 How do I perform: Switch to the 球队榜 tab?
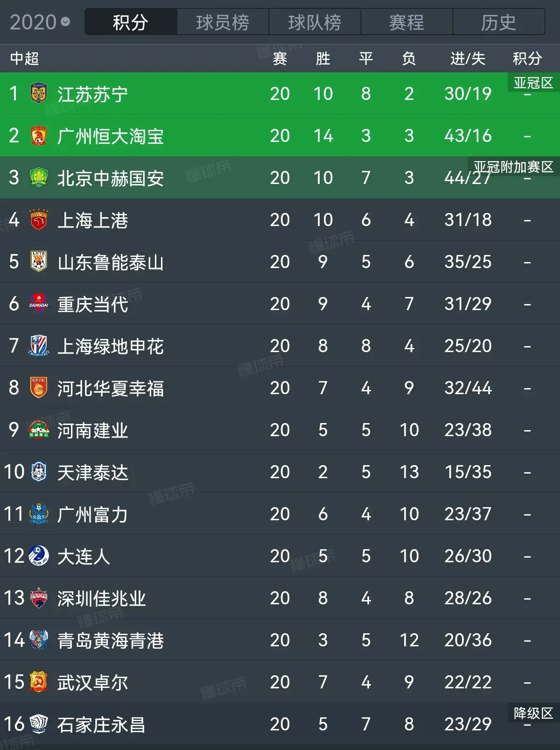(315, 22)
